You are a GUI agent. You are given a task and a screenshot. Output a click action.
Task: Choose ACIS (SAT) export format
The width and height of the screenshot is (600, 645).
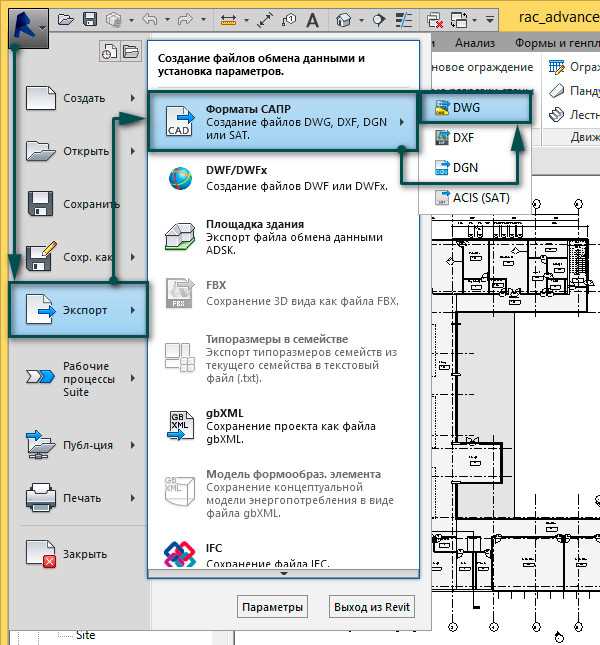(x=475, y=198)
